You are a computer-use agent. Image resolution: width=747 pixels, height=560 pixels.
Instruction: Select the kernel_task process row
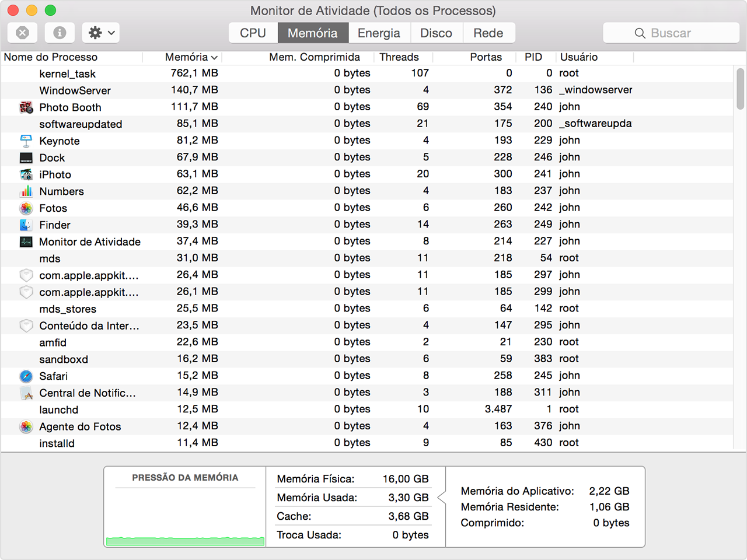coord(367,73)
